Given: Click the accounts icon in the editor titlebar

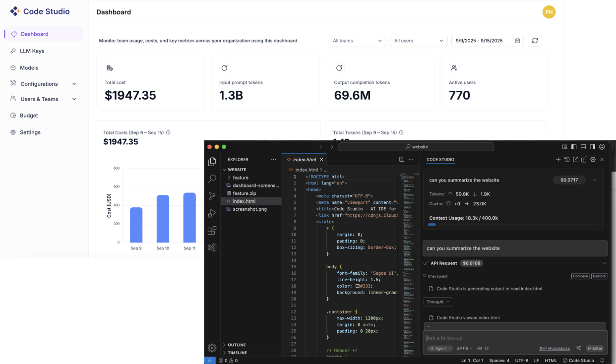Looking at the screenshot, I should coord(602,147).
